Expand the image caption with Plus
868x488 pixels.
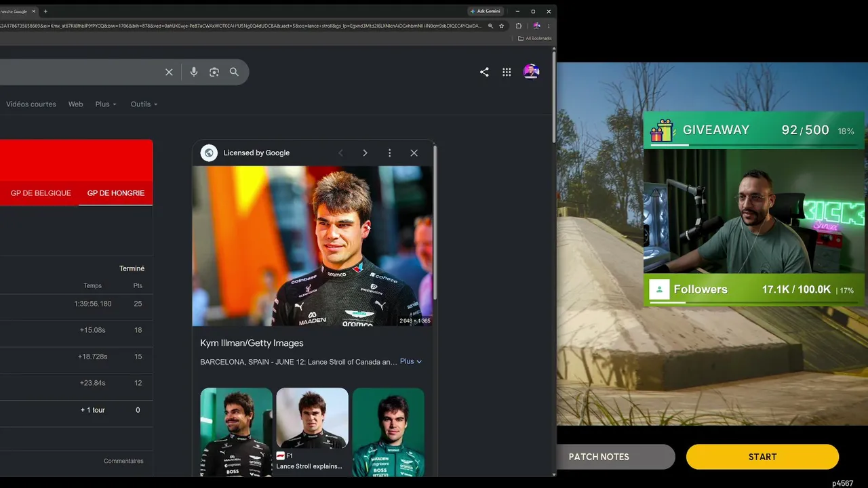(x=411, y=361)
